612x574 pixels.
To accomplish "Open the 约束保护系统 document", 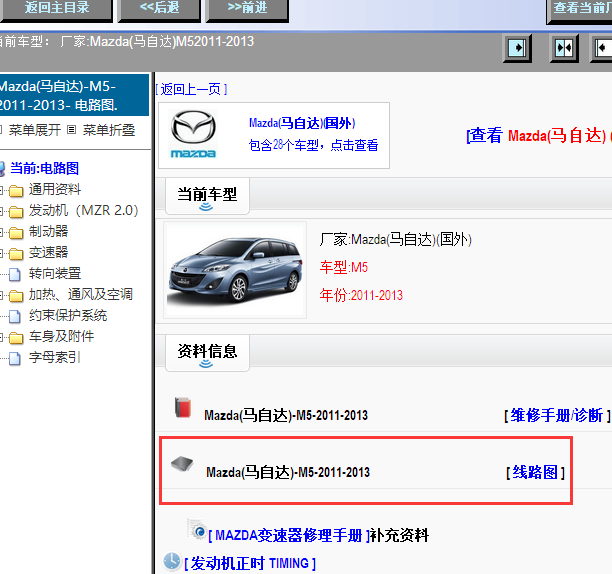I will point(68,316).
